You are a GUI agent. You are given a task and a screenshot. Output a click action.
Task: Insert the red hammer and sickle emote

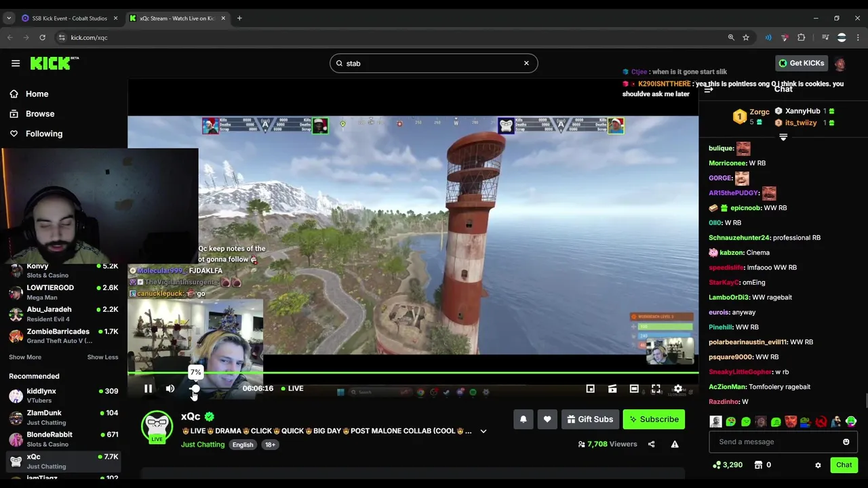pyautogui.click(x=821, y=422)
